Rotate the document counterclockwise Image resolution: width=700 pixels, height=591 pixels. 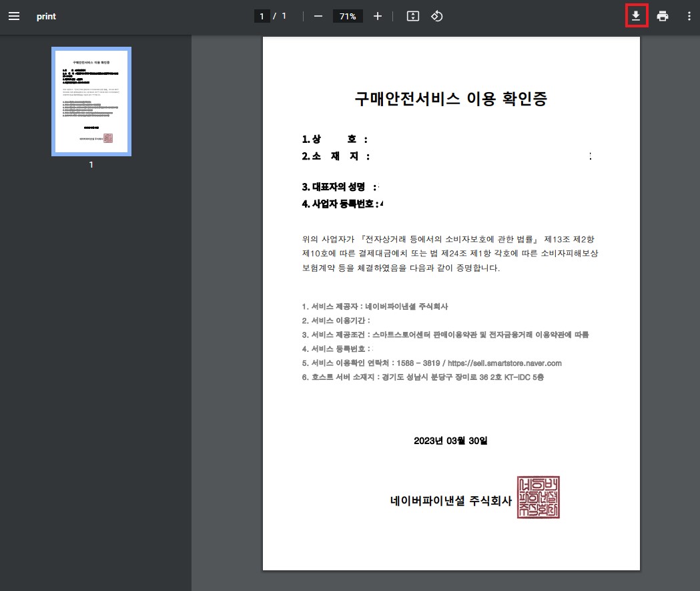437,16
